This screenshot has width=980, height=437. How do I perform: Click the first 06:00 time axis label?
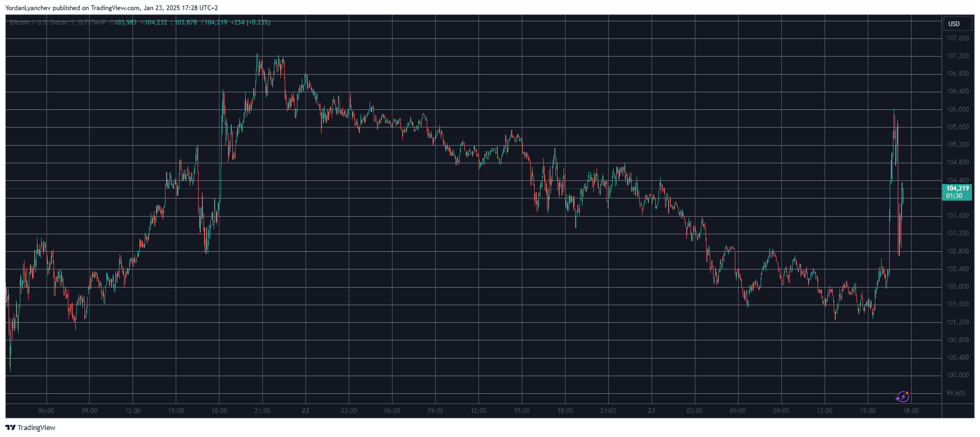(x=46, y=411)
